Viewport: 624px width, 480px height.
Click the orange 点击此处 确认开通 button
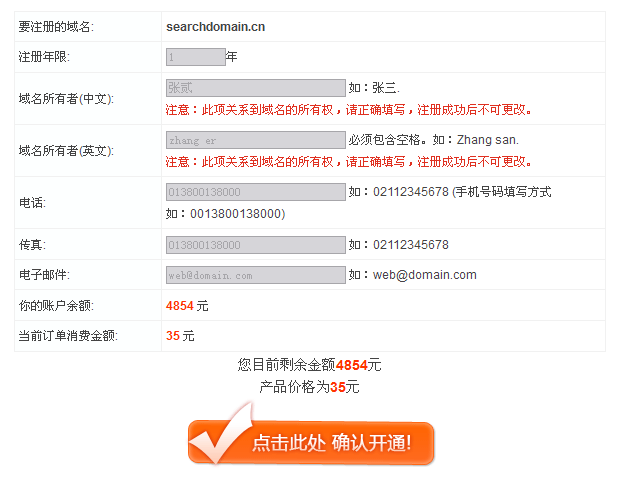pos(311,443)
